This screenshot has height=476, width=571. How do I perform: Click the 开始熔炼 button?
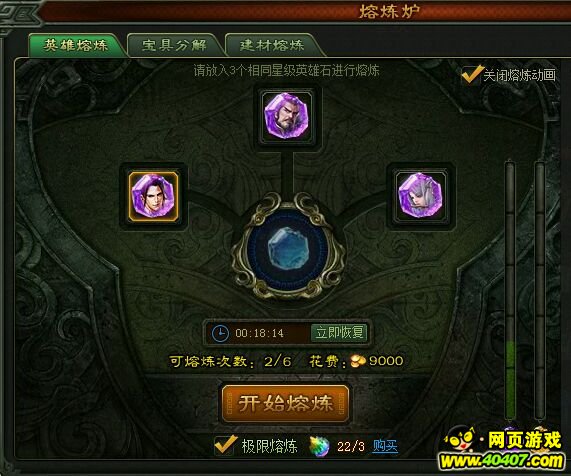click(286, 404)
